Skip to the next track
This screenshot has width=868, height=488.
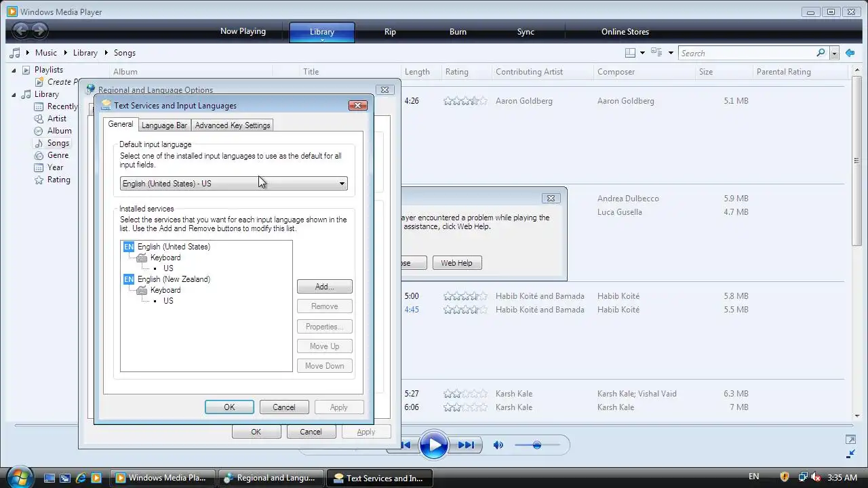465,445
